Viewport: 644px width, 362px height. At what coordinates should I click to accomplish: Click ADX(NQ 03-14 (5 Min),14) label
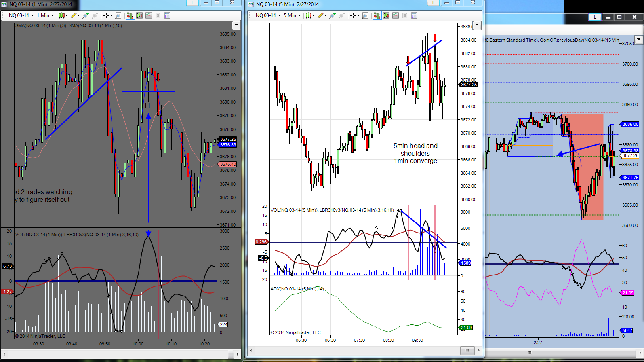[297, 289]
